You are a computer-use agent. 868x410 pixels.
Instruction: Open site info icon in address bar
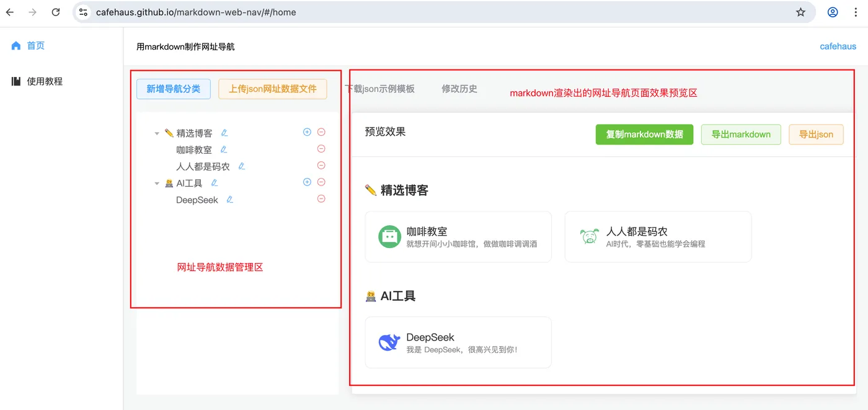tap(83, 12)
